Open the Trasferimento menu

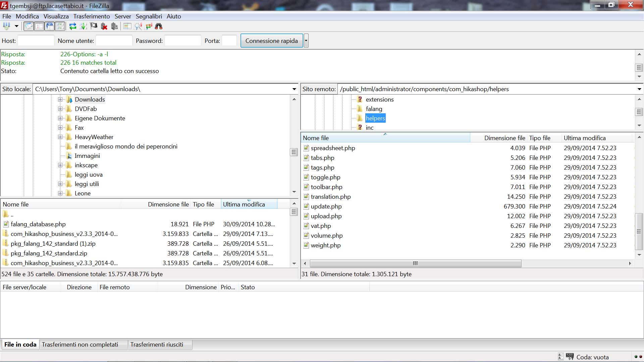92,16
